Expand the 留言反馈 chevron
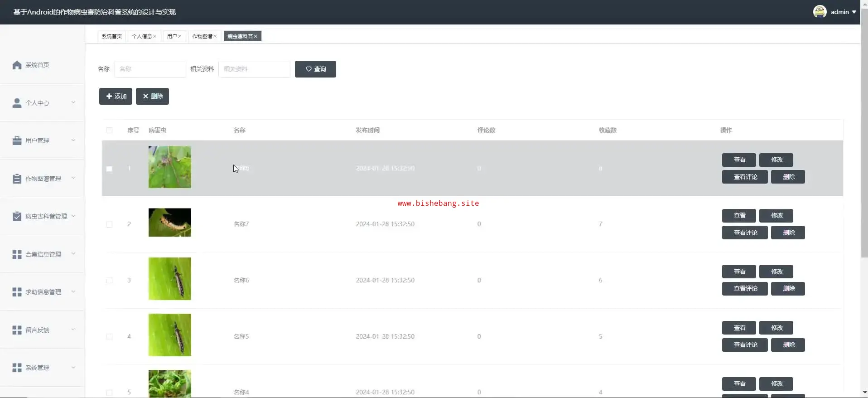Viewport: 868px width, 398px height. [73, 330]
